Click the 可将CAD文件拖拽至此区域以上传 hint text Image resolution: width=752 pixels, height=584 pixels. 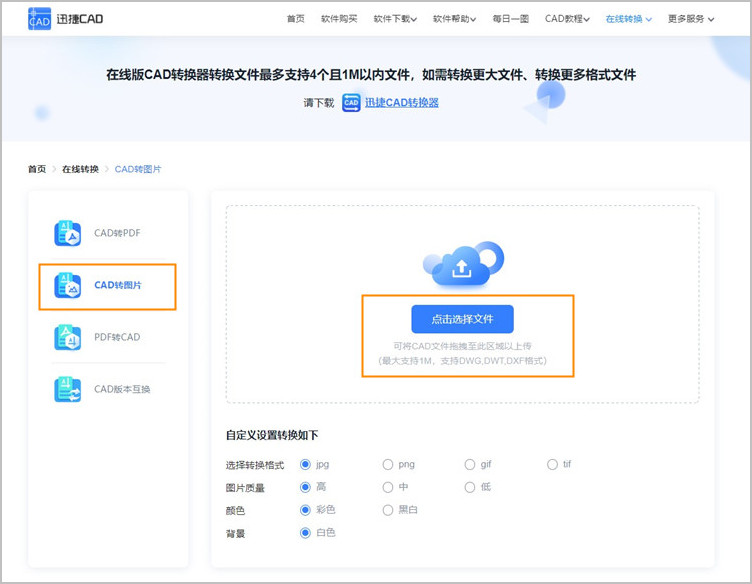coord(462,346)
